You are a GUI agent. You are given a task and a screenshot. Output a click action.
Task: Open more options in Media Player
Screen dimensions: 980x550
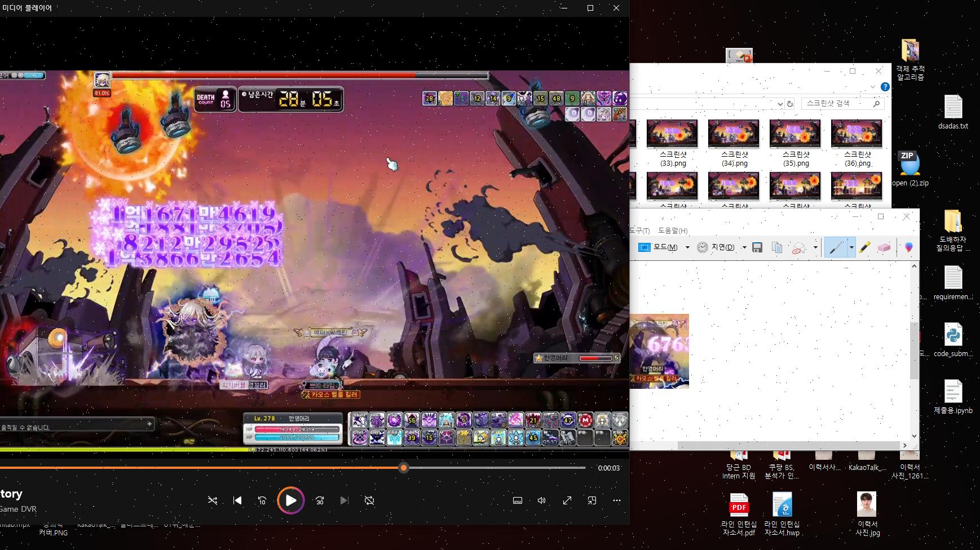[617, 500]
